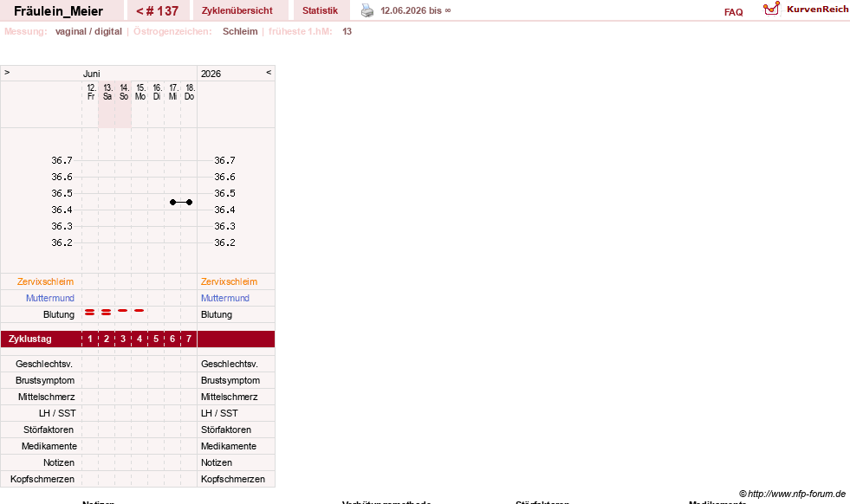
Task: Click the left Geschlechtsv. row label
Action: click(44, 364)
